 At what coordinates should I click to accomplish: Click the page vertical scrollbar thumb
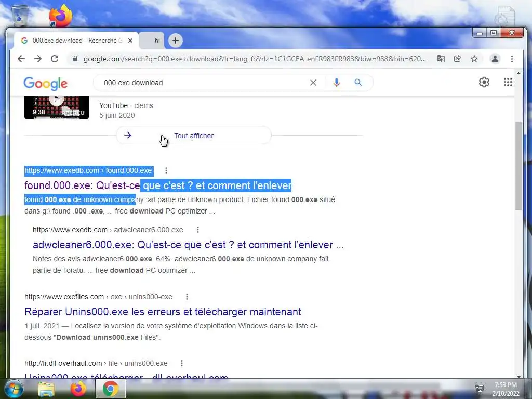(518, 166)
